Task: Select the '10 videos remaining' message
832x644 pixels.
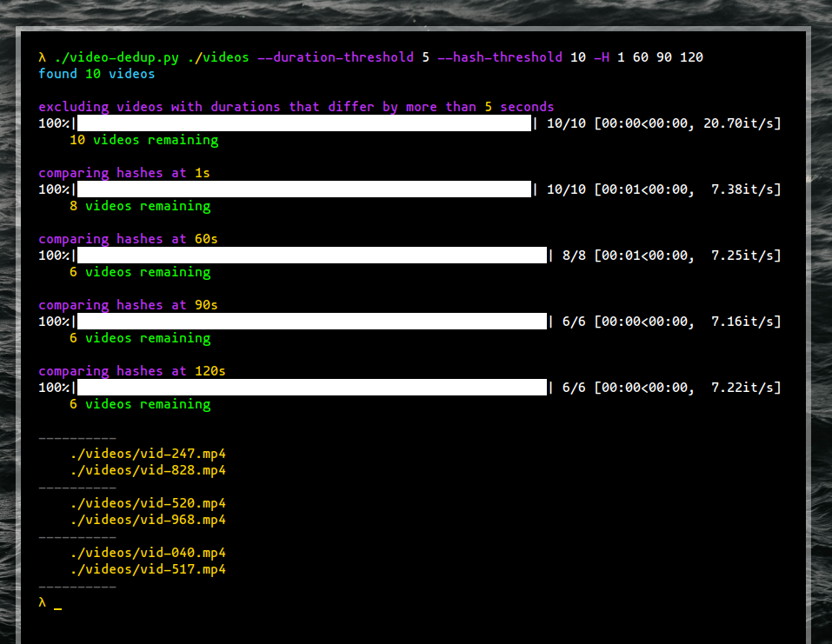Action: [x=143, y=139]
